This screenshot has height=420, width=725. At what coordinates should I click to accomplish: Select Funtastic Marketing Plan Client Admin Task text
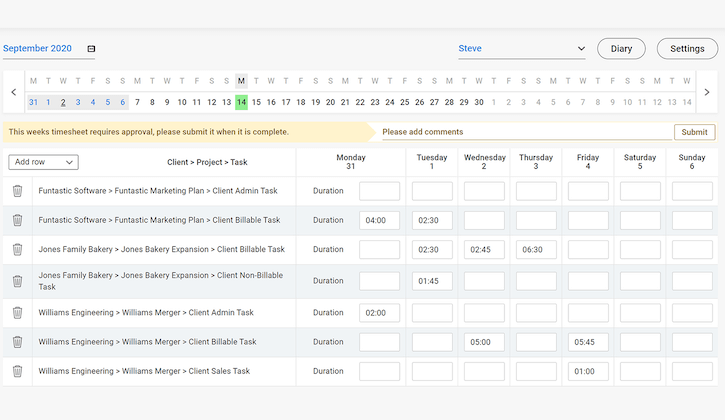click(x=158, y=191)
